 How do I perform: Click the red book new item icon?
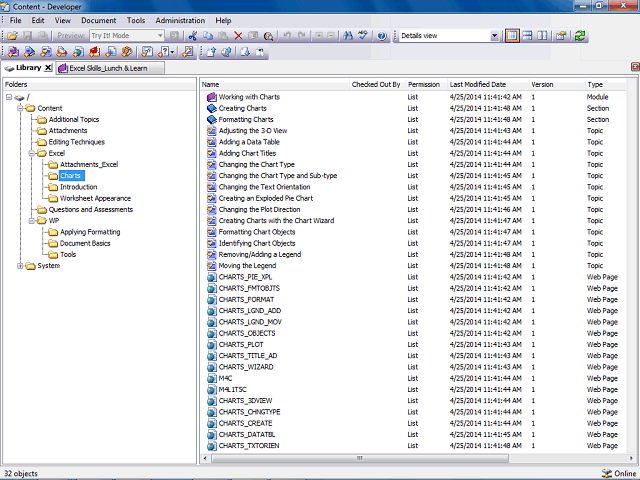[95, 52]
